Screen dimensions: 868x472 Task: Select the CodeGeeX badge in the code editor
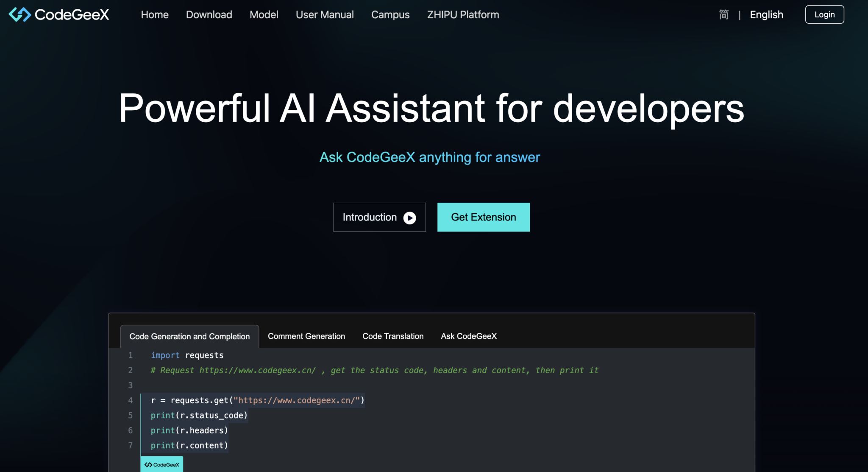click(161, 464)
